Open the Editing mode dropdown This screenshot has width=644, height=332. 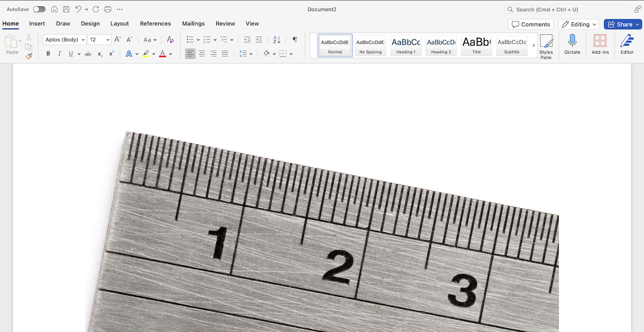tap(579, 24)
